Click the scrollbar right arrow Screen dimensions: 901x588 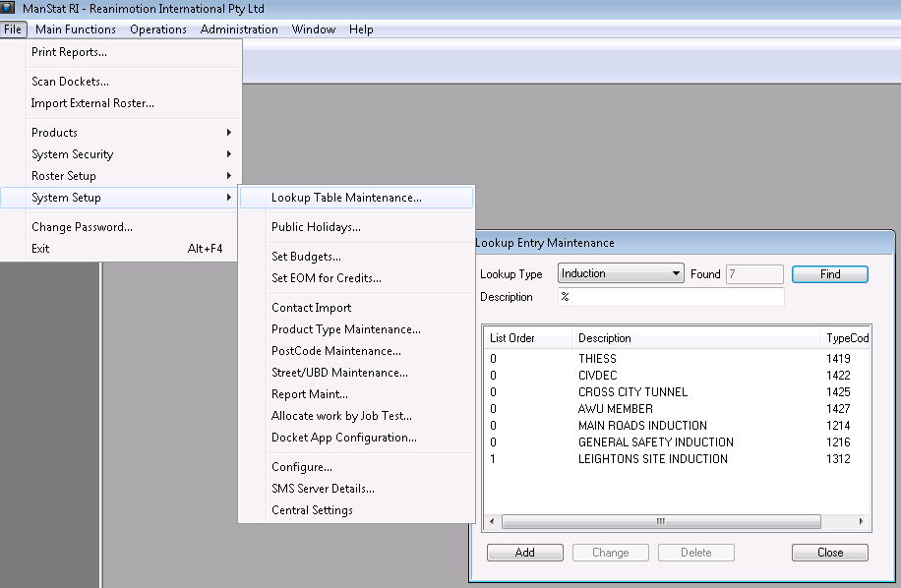pos(861,522)
